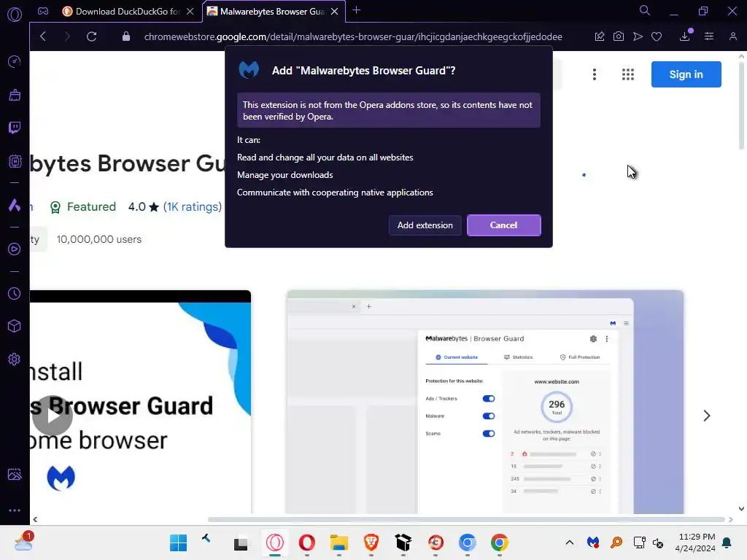The width and height of the screenshot is (747, 560).
Task: Show next screenshot with right chevron
Action: pos(706,416)
